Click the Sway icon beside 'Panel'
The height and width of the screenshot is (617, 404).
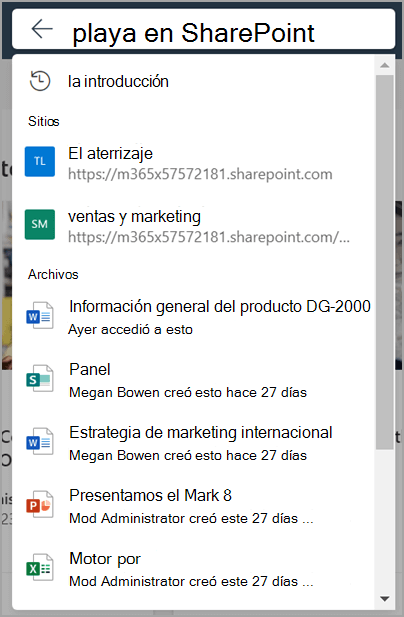coord(40,379)
